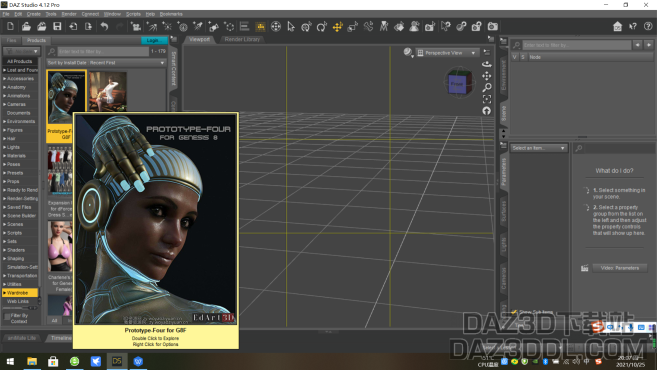657x370 pixels.
Task: Select the yellow Translate tool
Action: click(x=337, y=26)
